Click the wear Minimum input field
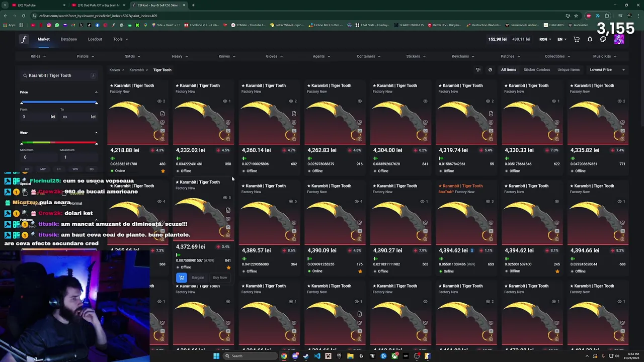 38,157
